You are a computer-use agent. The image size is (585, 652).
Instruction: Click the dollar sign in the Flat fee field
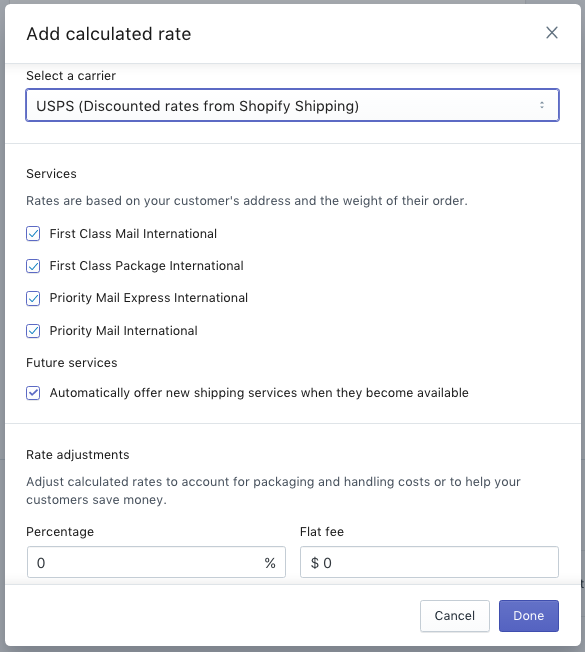pos(315,563)
